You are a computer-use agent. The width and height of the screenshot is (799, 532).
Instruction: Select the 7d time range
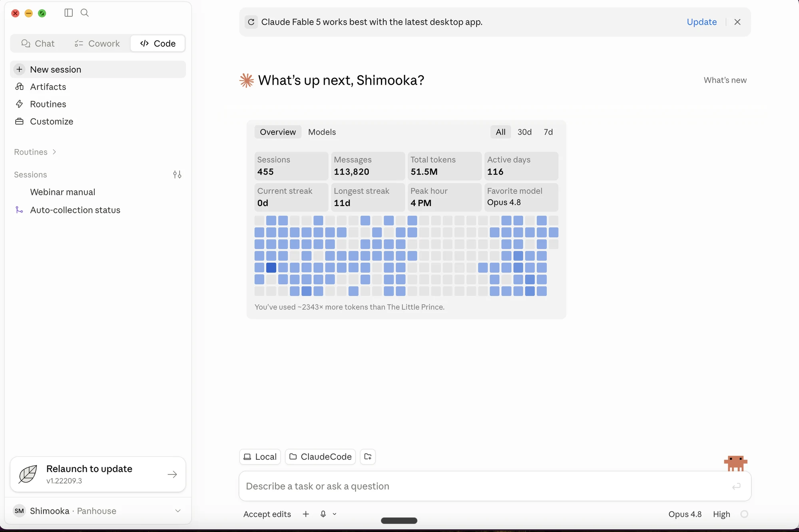pyautogui.click(x=548, y=132)
